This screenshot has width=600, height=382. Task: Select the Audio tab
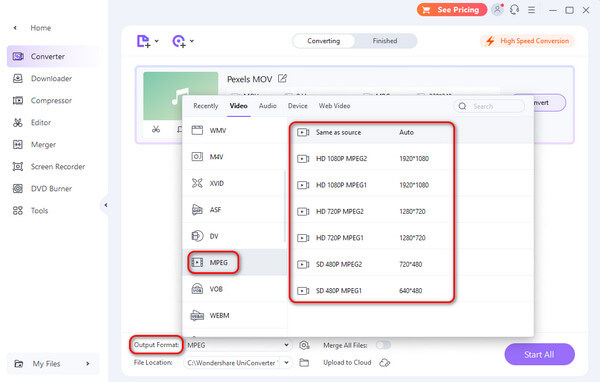[x=267, y=106]
